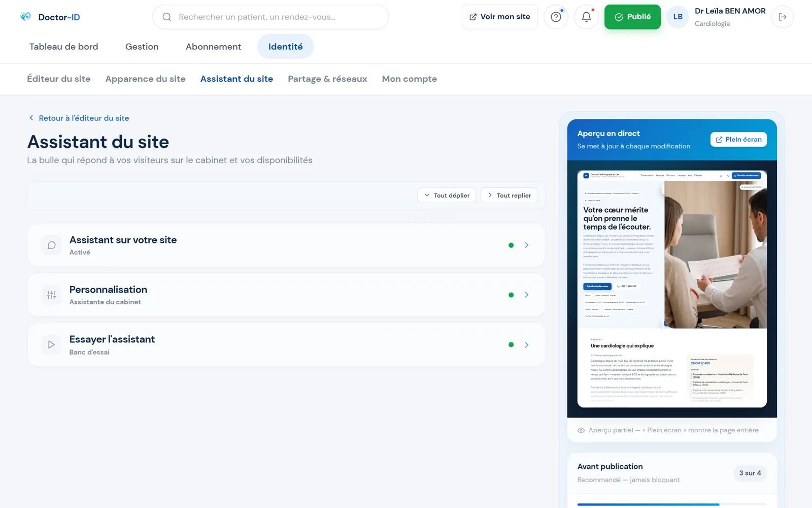Click the play icon for Essayer l'assistant
The width and height of the screenshot is (812, 508).
coord(51,345)
